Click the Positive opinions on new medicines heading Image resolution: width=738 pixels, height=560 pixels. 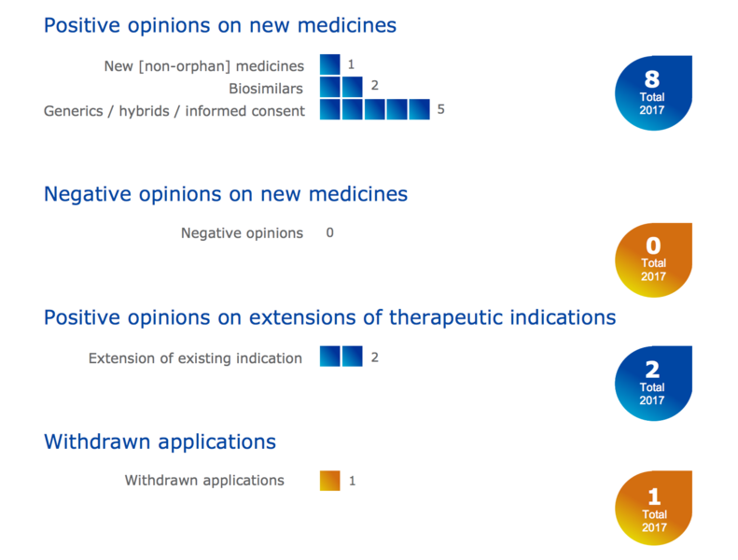click(220, 25)
